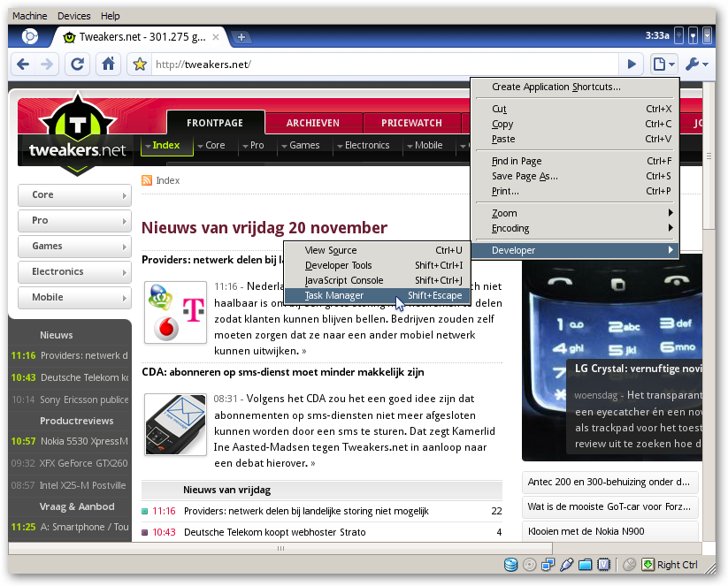Click the RSS feed icon next to Index
Image resolution: width=728 pixels, height=586 pixels.
click(x=147, y=180)
